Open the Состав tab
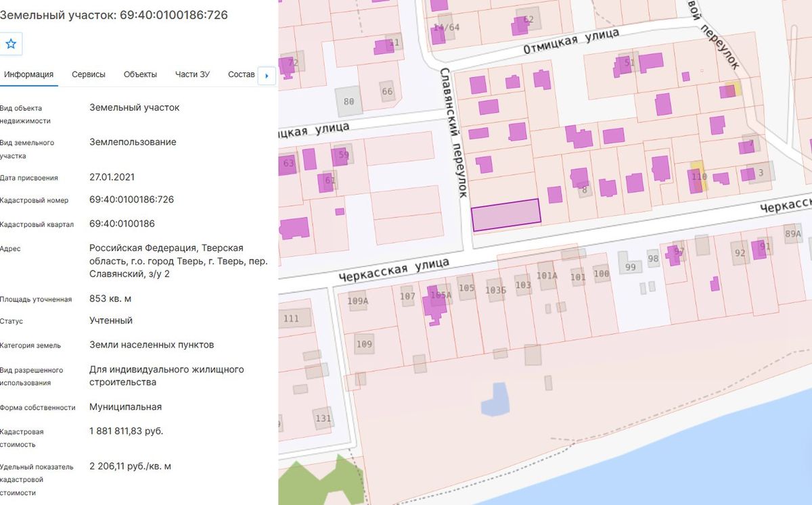The width and height of the screenshot is (812, 505). tap(242, 74)
